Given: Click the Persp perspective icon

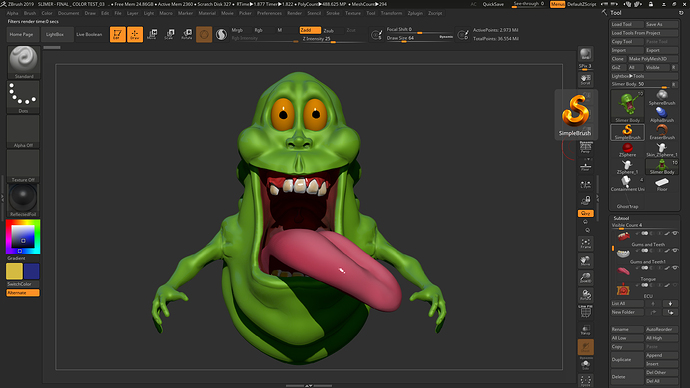Looking at the screenshot, I should click(x=585, y=147).
